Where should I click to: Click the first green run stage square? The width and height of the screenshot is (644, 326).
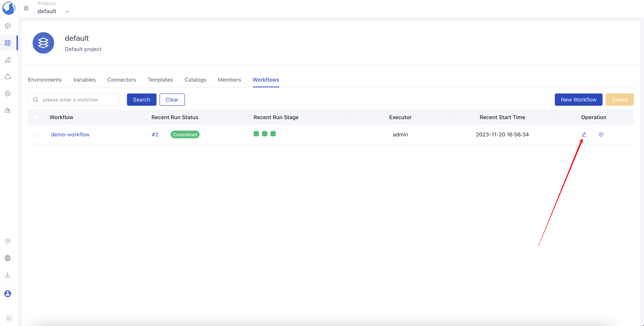coord(256,134)
